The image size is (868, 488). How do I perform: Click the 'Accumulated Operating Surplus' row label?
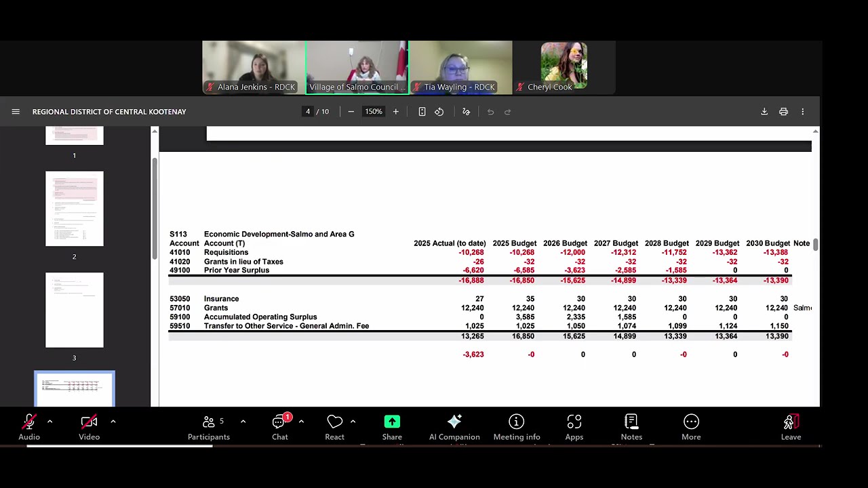point(260,317)
